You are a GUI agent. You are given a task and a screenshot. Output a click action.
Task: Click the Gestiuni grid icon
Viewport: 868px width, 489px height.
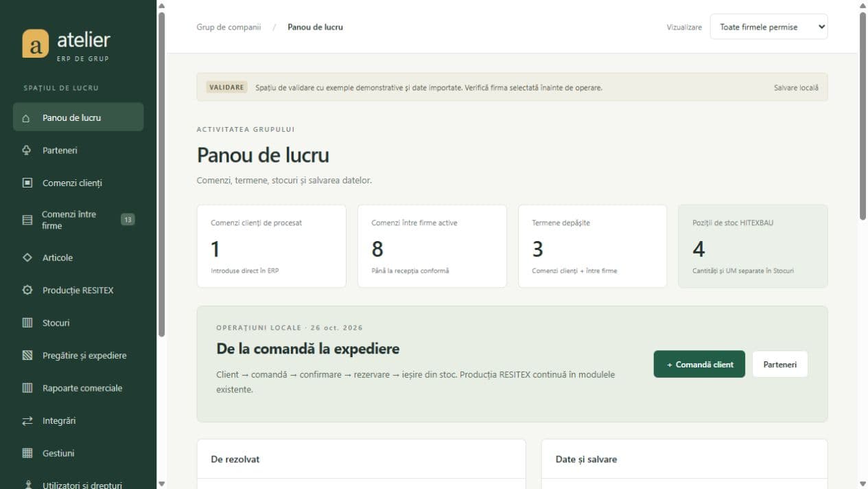pos(27,453)
